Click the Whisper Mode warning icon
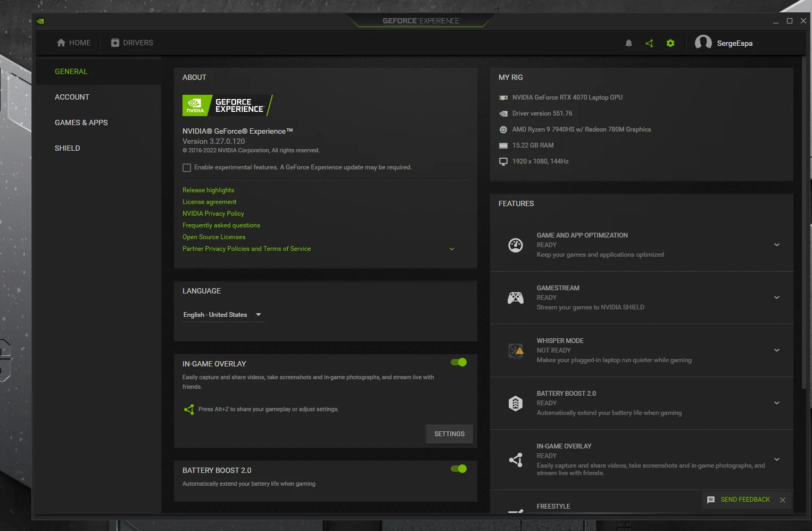Viewport: 812px width, 531px height. (515, 350)
